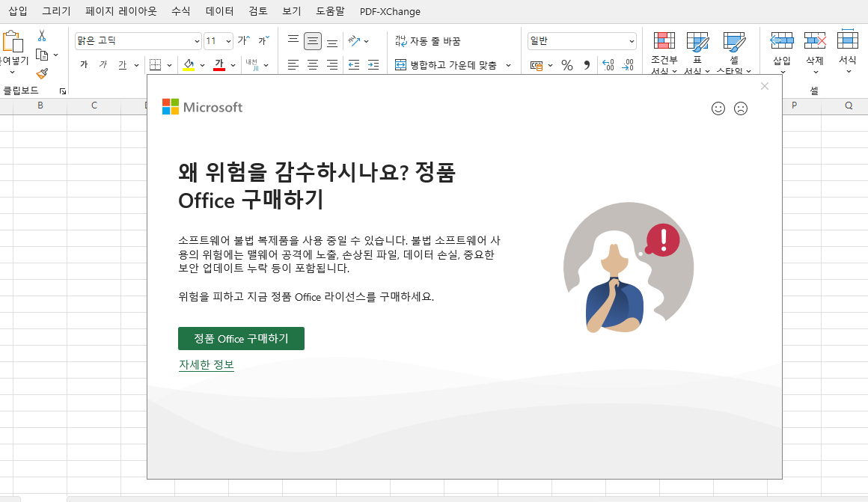Apply comma style icon
This screenshot has height=502, width=868.
pos(587,65)
